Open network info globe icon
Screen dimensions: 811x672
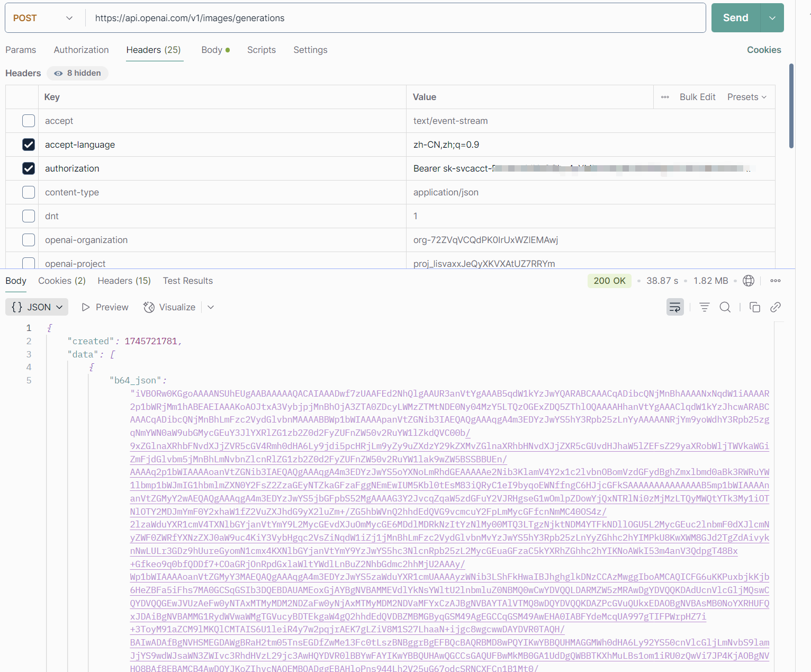[x=749, y=281]
